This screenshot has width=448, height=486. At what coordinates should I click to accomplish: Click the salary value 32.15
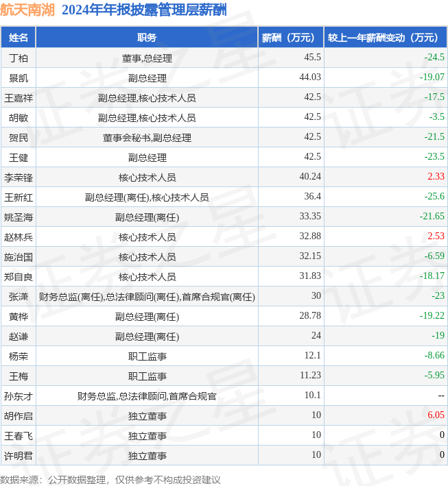(x=310, y=256)
